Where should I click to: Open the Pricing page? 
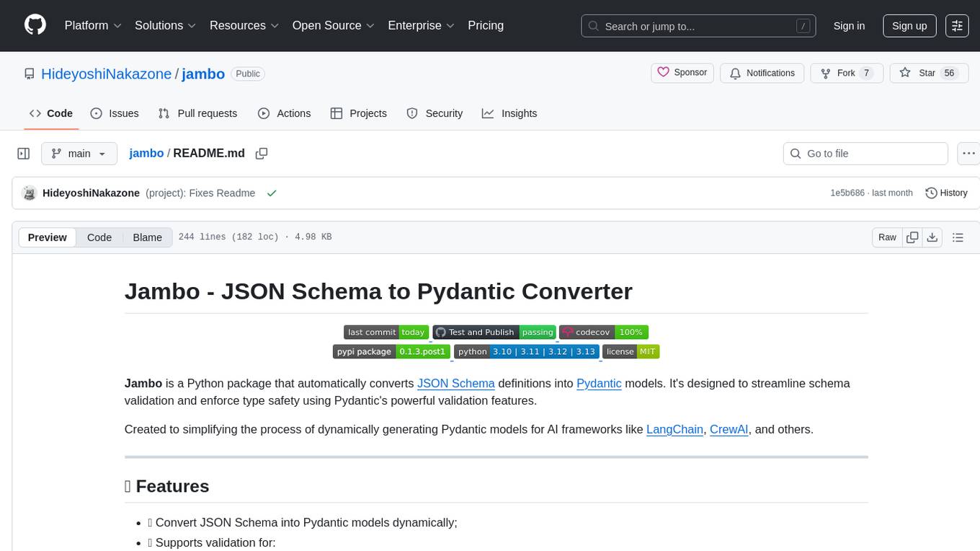point(486,25)
